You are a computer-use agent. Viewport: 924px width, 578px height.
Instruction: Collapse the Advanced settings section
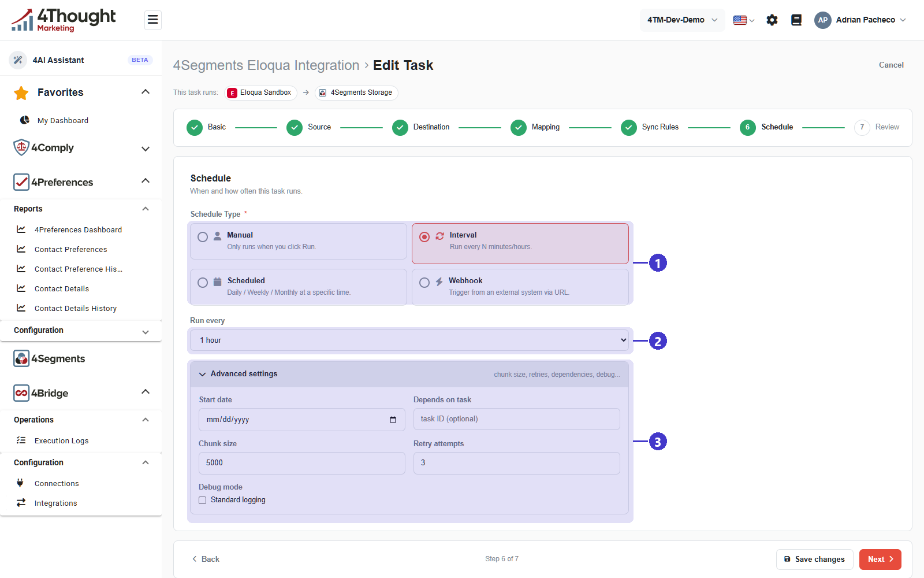click(409, 374)
